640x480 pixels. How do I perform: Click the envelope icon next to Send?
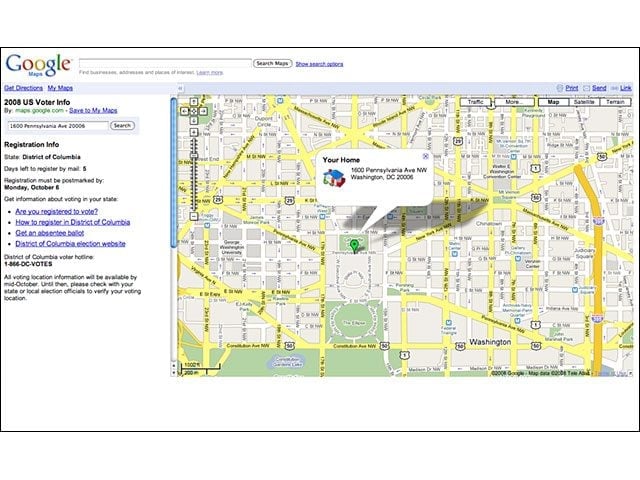(587, 88)
